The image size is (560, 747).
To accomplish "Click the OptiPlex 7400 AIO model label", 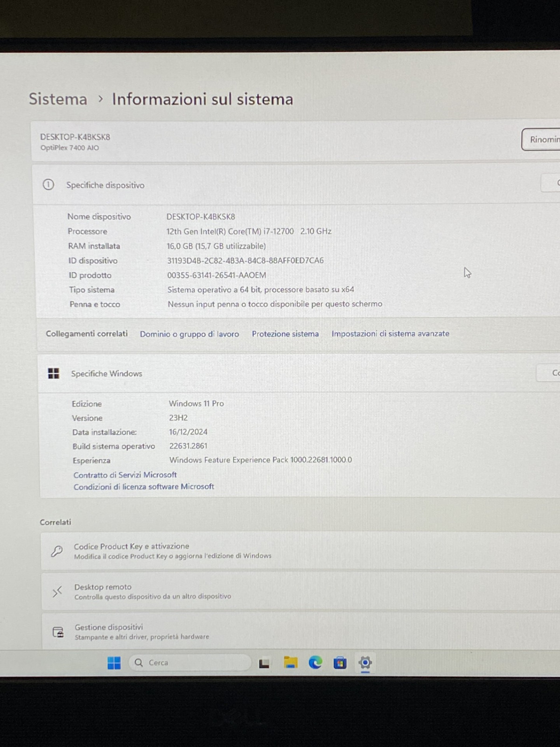I will point(70,148).
